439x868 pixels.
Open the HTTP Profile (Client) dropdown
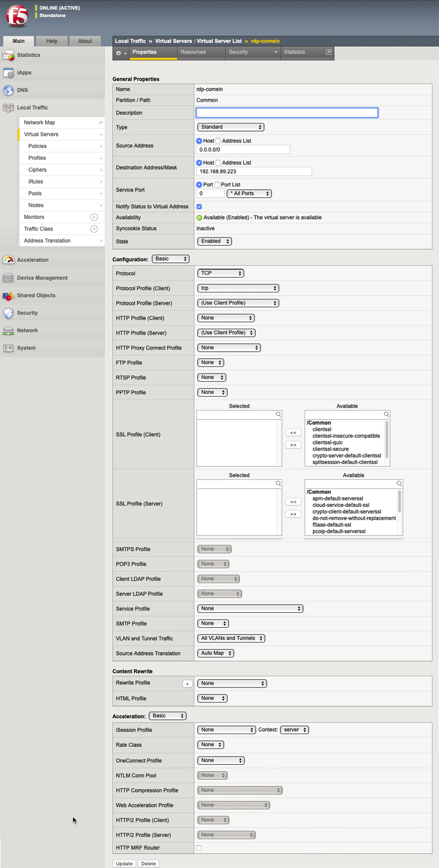226,318
